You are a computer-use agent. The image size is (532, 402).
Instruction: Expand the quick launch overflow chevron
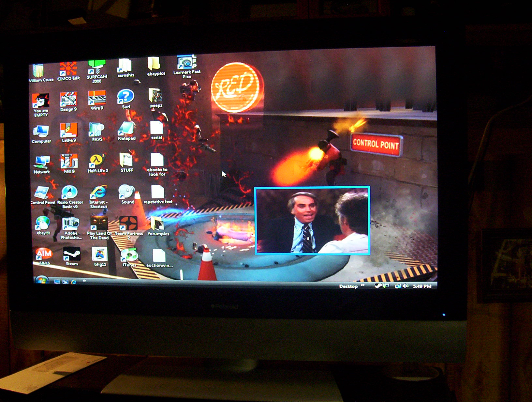(84, 281)
